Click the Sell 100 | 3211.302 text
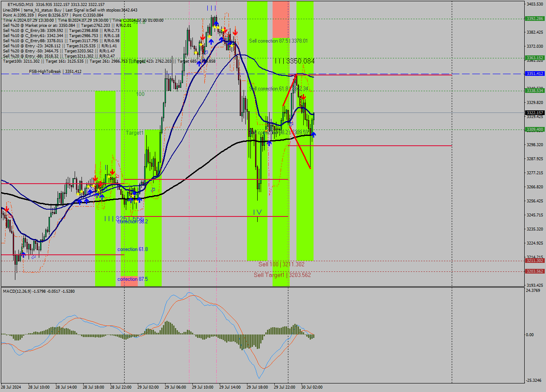 pyautogui.click(x=280, y=263)
